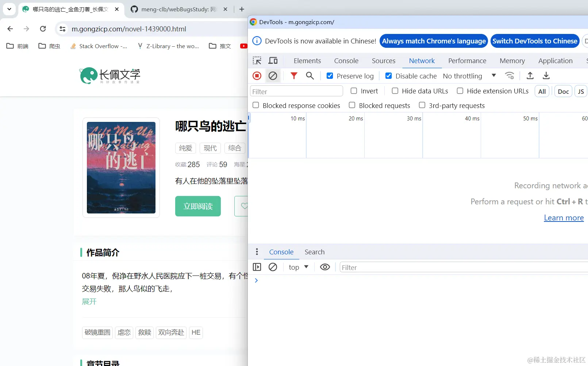Select the Network tab
The height and width of the screenshot is (366, 588).
click(422, 61)
